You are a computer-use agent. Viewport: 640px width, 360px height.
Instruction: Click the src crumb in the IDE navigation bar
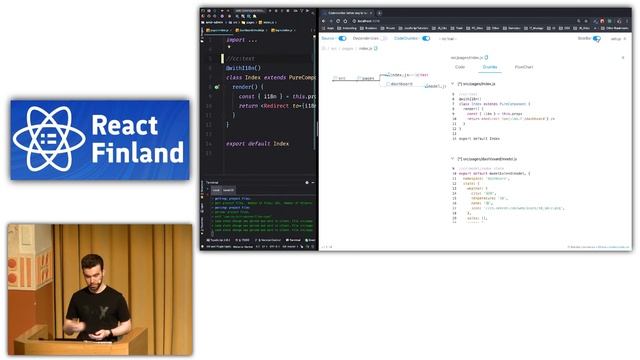tap(234, 22)
